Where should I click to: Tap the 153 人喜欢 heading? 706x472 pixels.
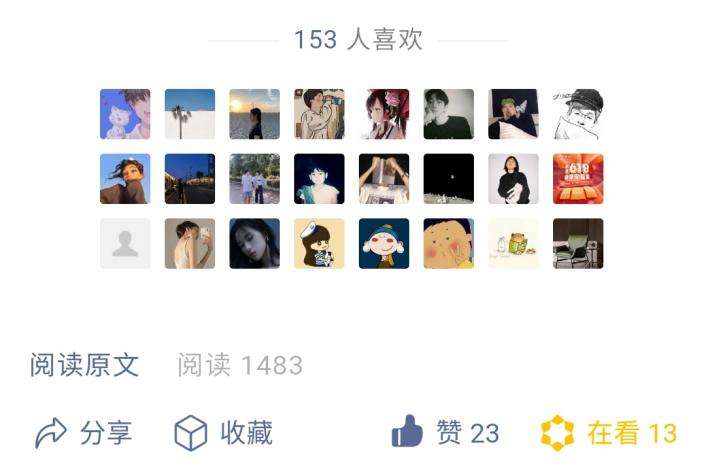(358, 40)
